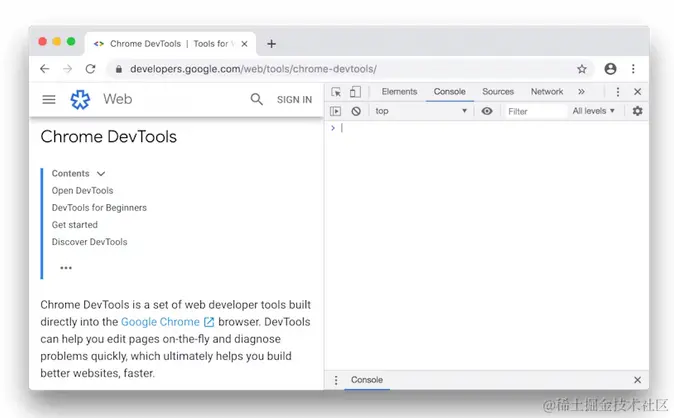674x418 pixels.
Task: Collapse the Contents chevron
Action: 101,174
